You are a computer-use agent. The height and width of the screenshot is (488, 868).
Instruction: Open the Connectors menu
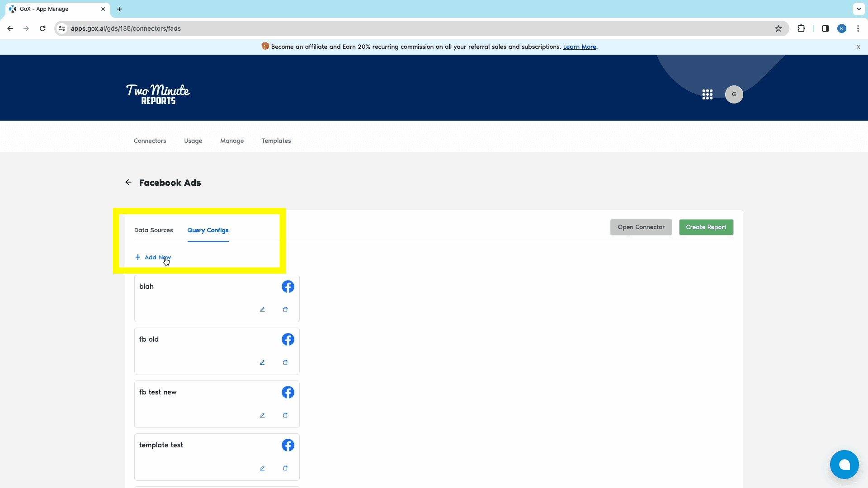pyautogui.click(x=150, y=141)
